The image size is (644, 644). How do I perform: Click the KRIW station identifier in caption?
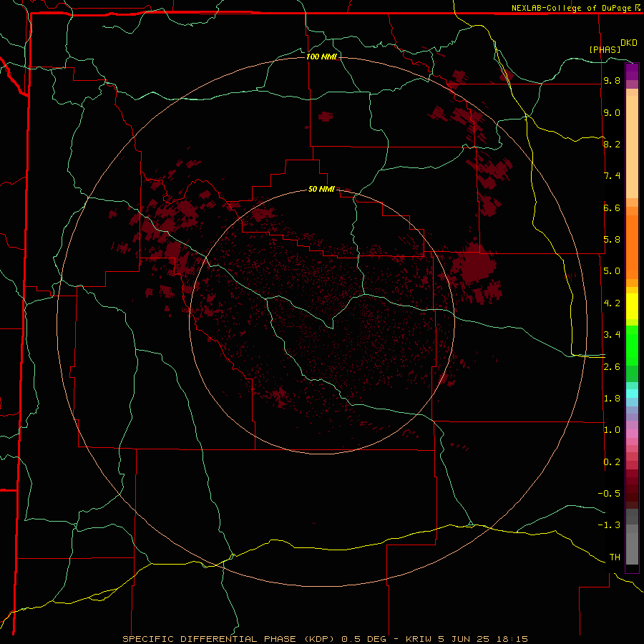[x=418, y=639]
